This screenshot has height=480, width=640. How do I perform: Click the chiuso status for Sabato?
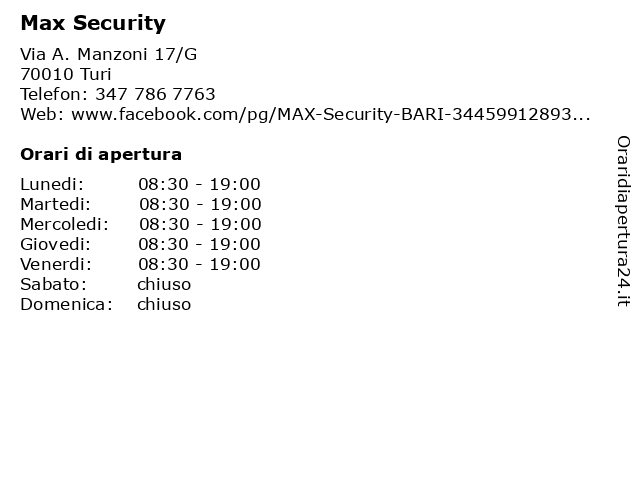coord(164,284)
